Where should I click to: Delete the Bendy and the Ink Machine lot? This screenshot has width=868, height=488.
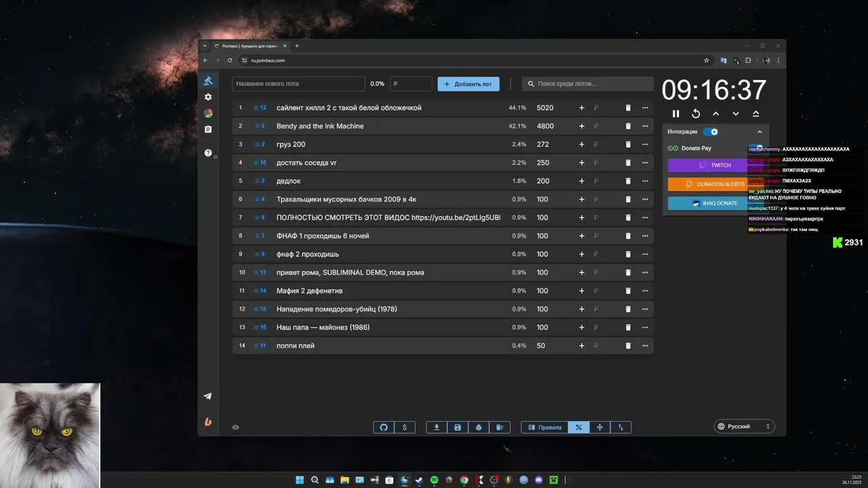(x=628, y=126)
